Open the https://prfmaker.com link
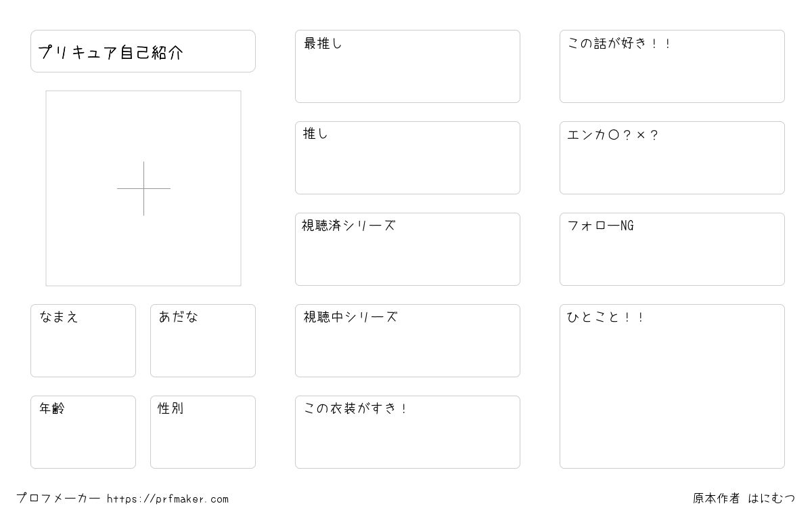The width and height of the screenshot is (812, 508). coord(168,499)
